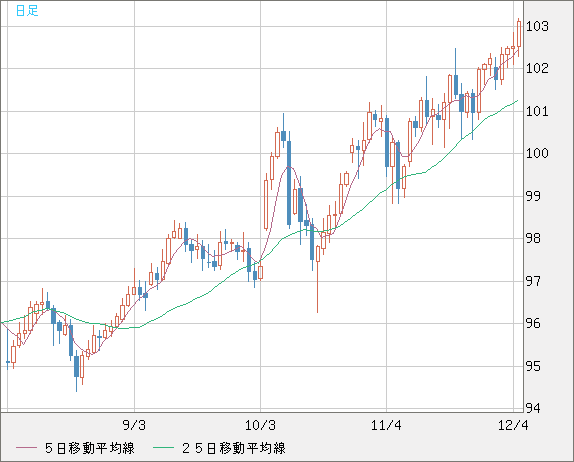Click the 9/3 date axis label
Screen dimensions: 574x462
coord(134,425)
